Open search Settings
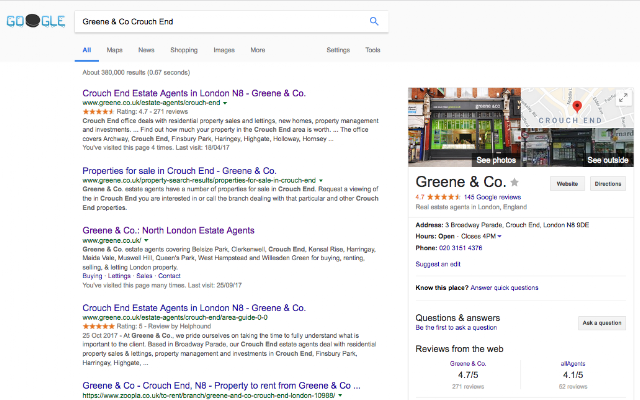The height and width of the screenshot is (400, 640). (338, 50)
